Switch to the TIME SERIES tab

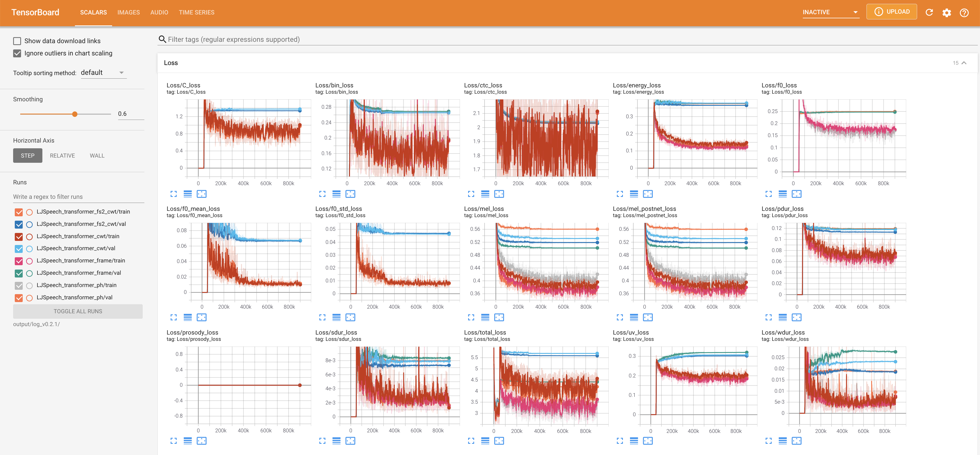[x=196, y=13]
